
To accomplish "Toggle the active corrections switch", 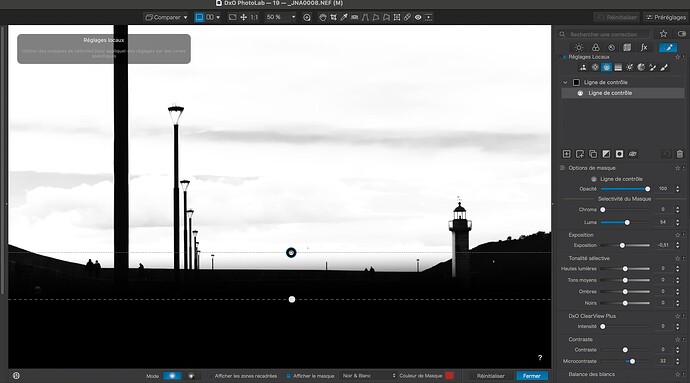I will click(682, 34).
